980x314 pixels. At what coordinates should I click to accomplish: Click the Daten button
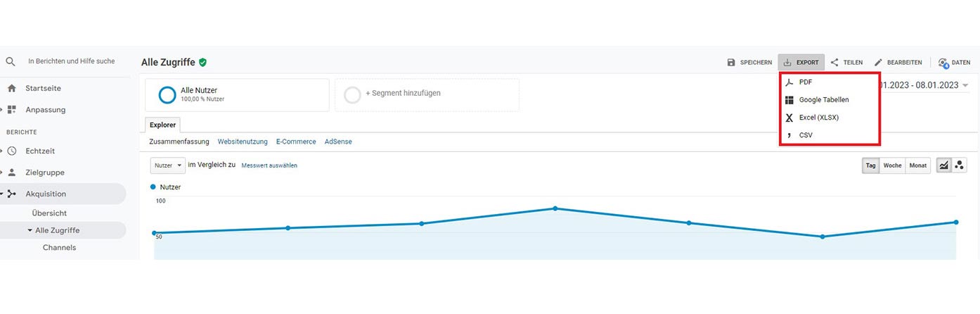pyautogui.click(x=954, y=63)
